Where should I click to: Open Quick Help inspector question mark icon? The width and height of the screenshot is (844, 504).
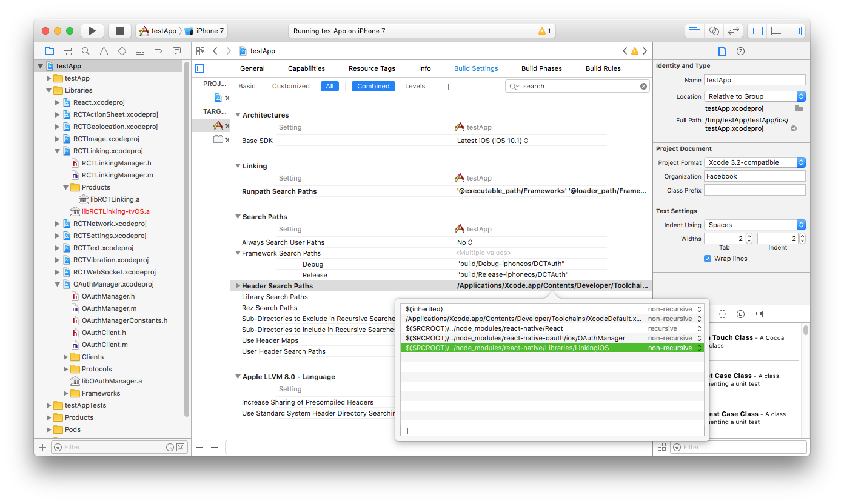click(x=739, y=51)
